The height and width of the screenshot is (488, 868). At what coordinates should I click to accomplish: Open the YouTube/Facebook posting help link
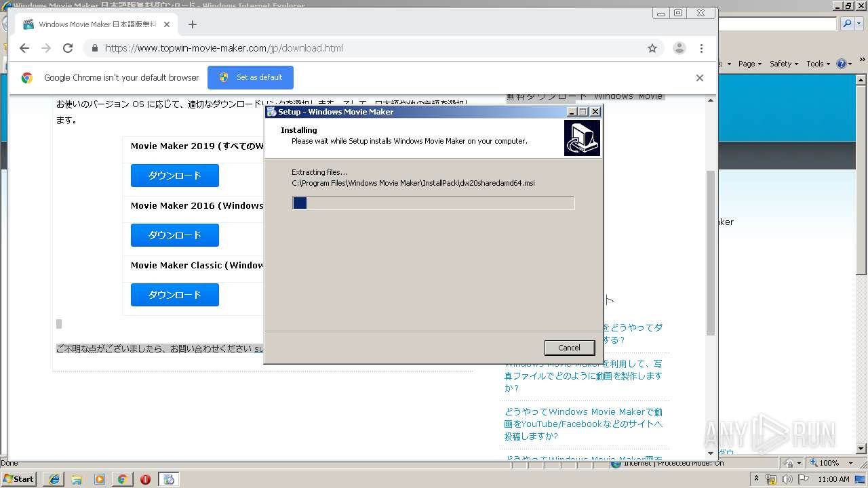tap(583, 424)
